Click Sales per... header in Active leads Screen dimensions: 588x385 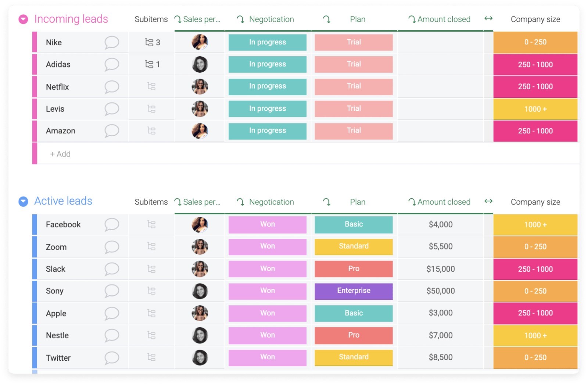[x=202, y=202]
